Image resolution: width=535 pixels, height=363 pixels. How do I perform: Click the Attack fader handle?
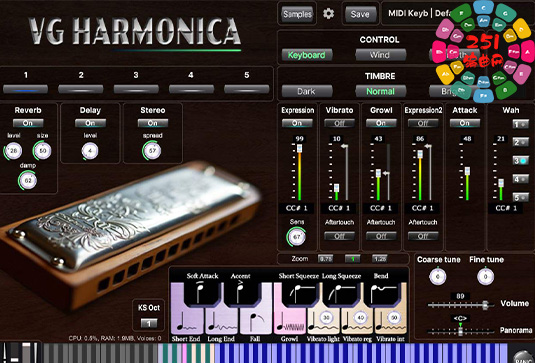click(x=467, y=171)
